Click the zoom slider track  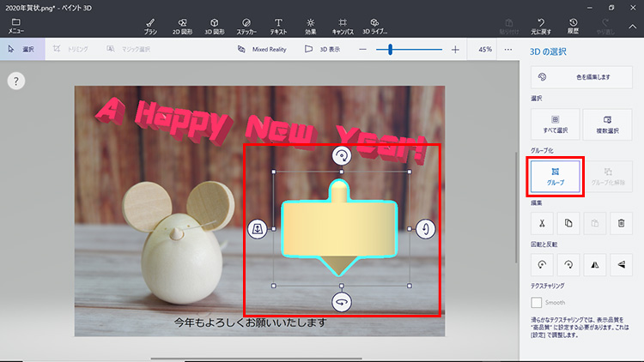click(x=421, y=50)
